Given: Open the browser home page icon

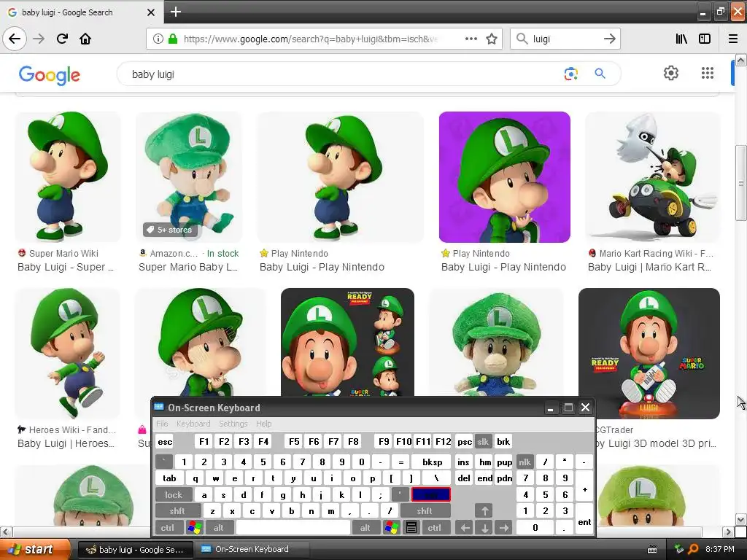Looking at the screenshot, I should click(85, 39).
